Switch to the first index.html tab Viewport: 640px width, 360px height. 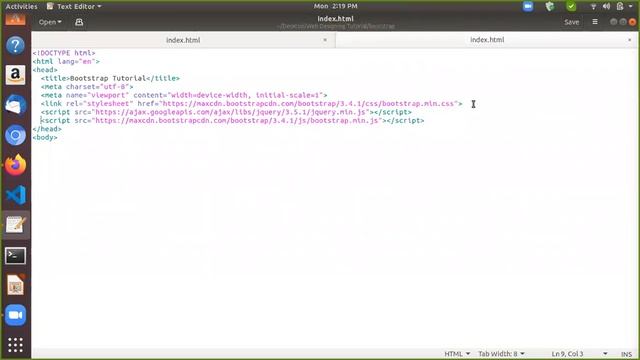click(x=183, y=40)
